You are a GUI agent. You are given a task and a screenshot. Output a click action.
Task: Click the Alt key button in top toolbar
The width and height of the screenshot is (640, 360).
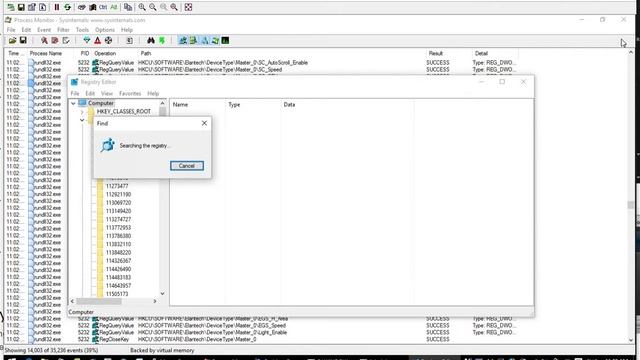(x=113, y=7)
